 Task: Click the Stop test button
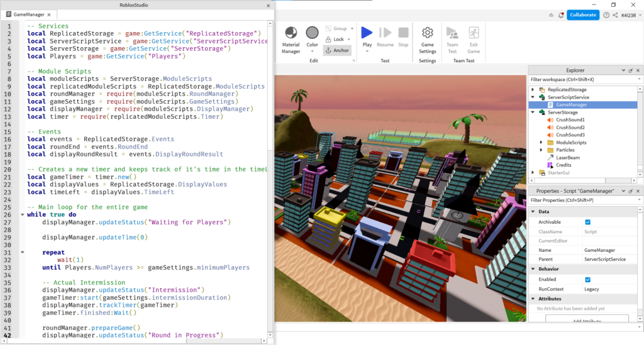point(403,37)
